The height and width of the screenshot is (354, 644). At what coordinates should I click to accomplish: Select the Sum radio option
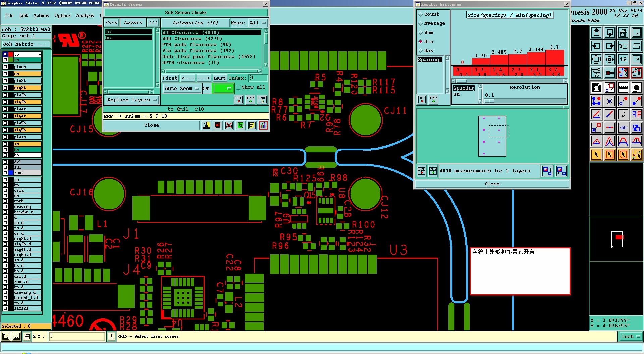point(421,33)
